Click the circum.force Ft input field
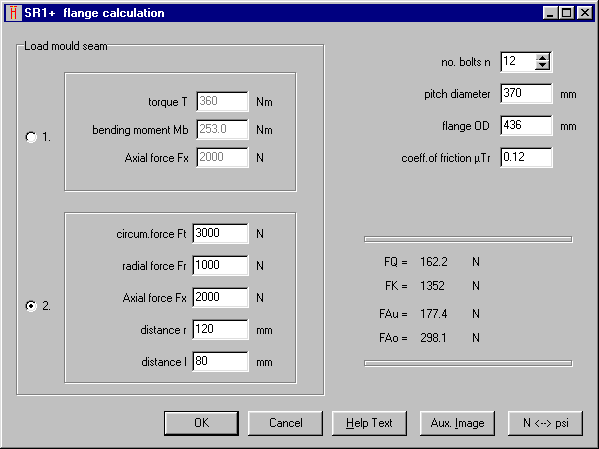This screenshot has width=599, height=449. click(220, 233)
